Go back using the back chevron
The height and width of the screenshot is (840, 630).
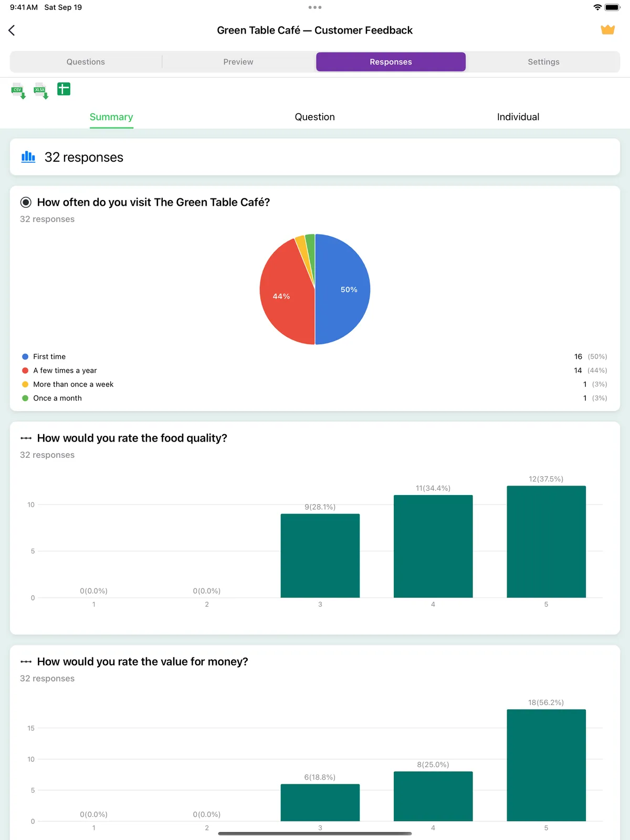12,30
